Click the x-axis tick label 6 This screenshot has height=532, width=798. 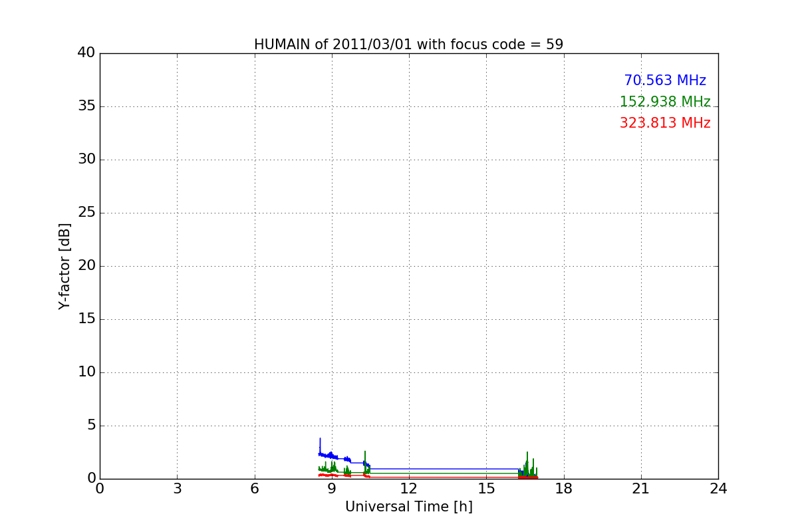click(x=255, y=489)
